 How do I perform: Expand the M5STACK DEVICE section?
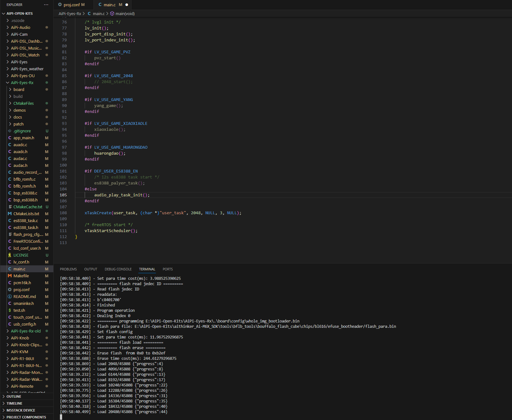tap(3, 410)
